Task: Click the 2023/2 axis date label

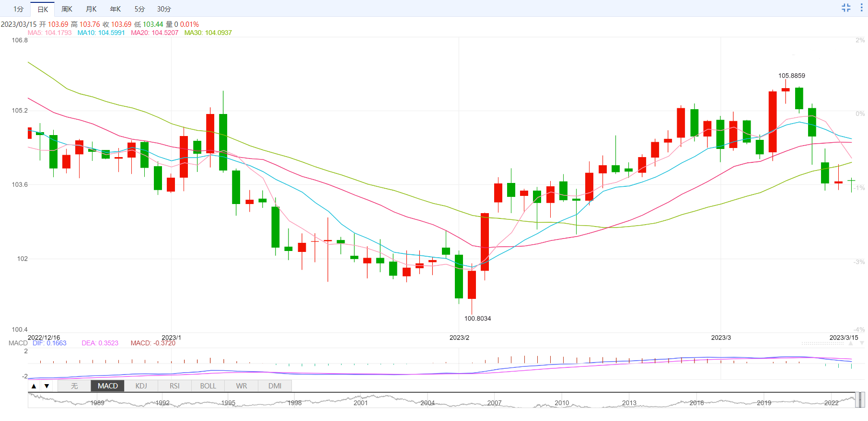Action: click(x=459, y=338)
